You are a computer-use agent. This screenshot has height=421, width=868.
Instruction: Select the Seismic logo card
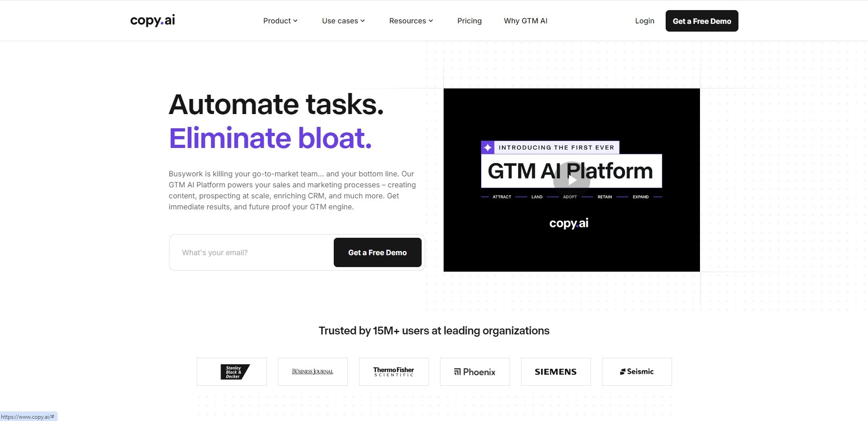[x=637, y=372]
